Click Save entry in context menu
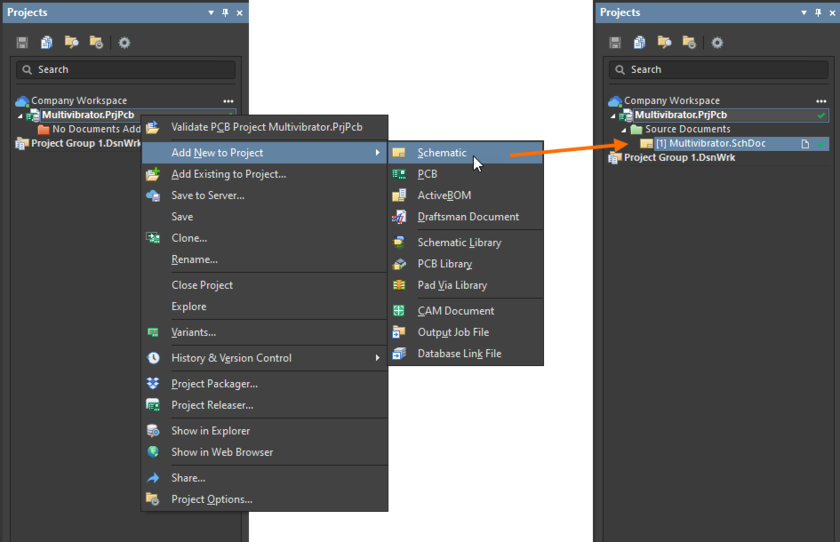Screen dimensions: 840x542 point(265,217)
